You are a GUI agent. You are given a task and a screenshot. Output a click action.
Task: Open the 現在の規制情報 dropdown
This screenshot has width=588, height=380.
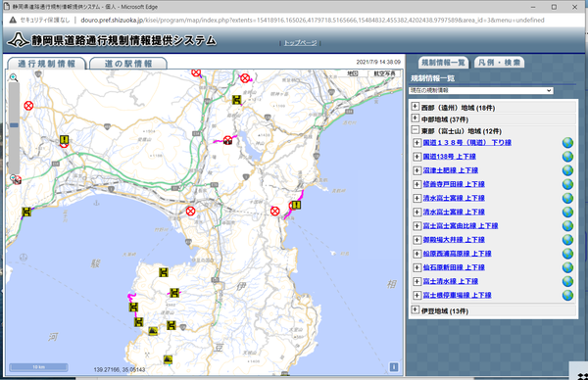point(481,90)
